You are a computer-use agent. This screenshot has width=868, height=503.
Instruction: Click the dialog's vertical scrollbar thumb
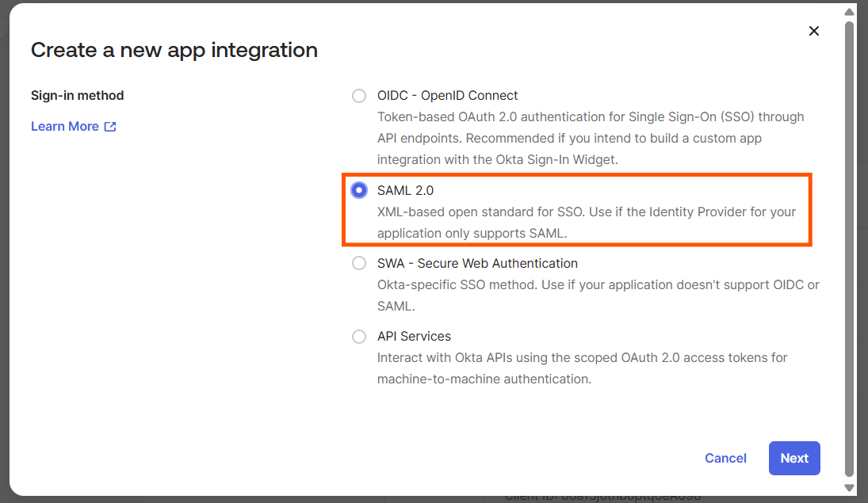pos(849,249)
